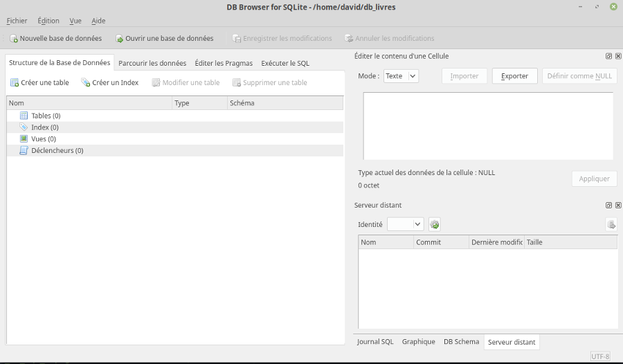Image resolution: width=623 pixels, height=364 pixels.
Task: Click the Nouvelle base de données icon
Action: pos(14,39)
